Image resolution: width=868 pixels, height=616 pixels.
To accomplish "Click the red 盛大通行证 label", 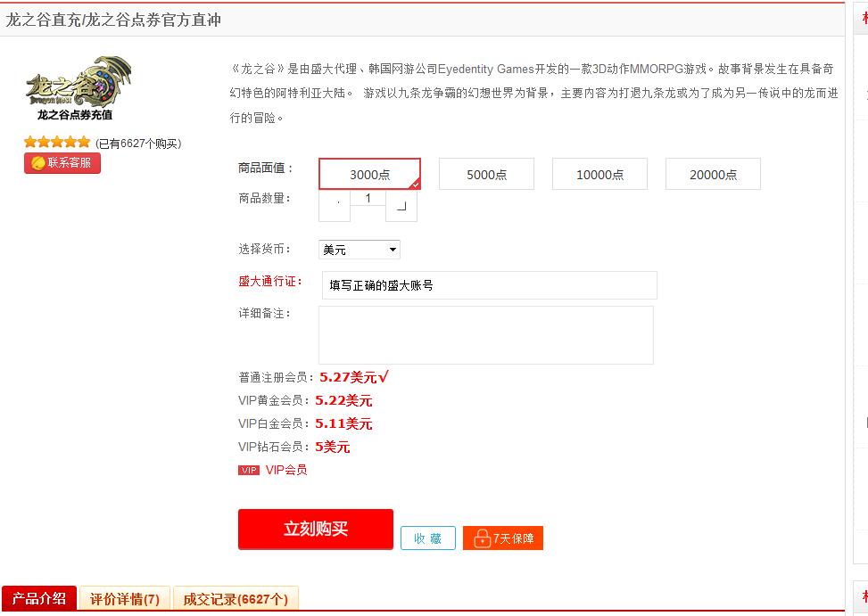I will coord(270,282).
